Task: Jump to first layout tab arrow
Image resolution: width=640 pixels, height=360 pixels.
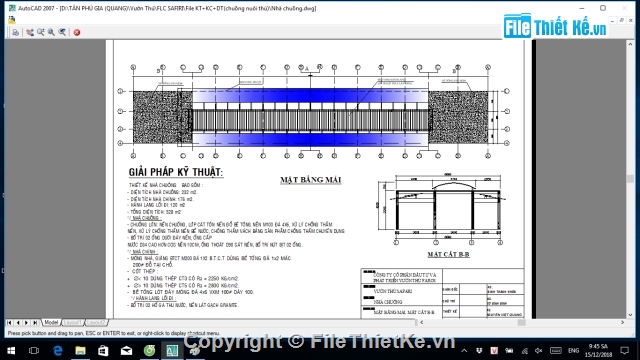Action: (9, 322)
